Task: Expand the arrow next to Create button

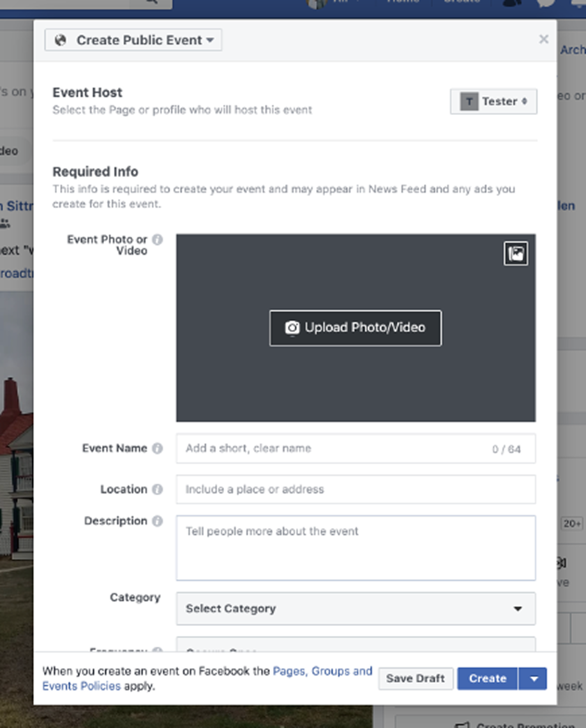Action: (x=533, y=678)
